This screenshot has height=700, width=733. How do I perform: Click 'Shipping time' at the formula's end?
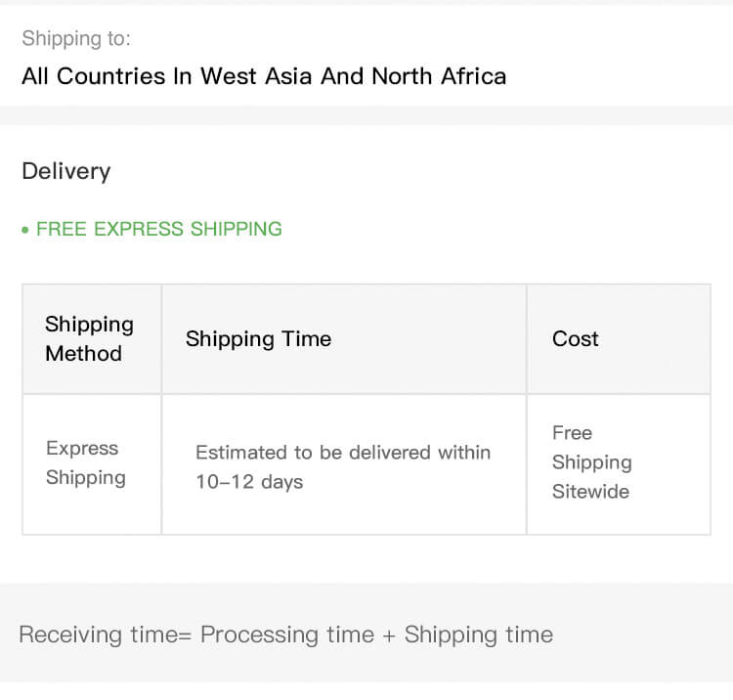(x=479, y=634)
